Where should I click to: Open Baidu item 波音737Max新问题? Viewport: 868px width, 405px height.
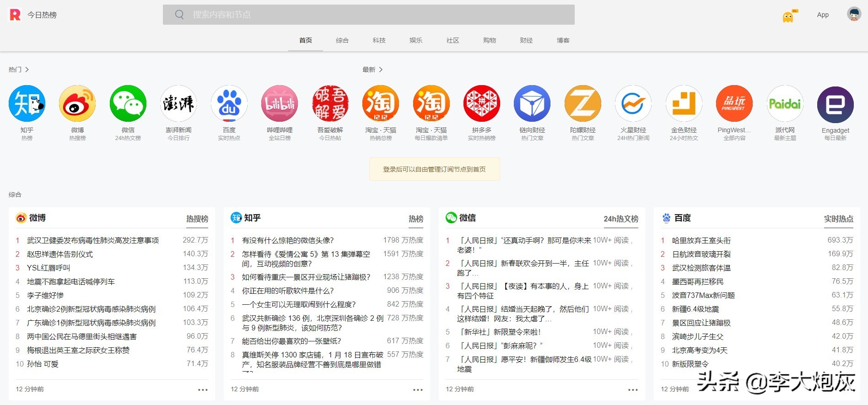[x=703, y=295]
